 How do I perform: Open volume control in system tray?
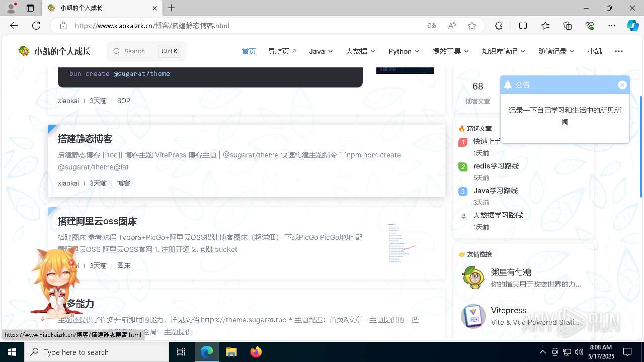[x=579, y=352]
